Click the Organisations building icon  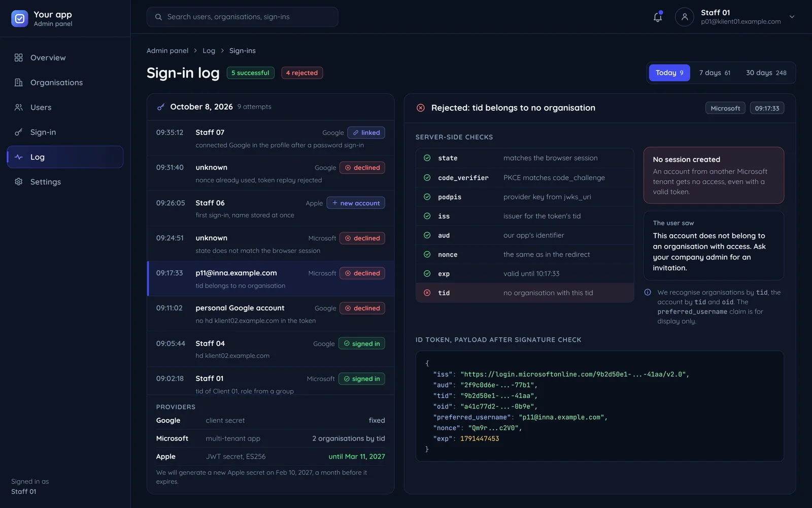click(x=19, y=82)
